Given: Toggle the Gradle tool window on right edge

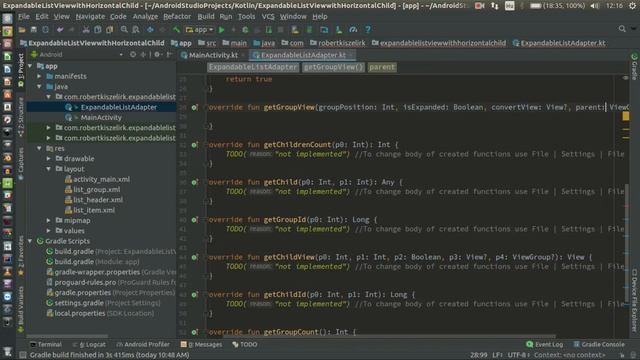Looking at the screenshot, I should pos(634,67).
